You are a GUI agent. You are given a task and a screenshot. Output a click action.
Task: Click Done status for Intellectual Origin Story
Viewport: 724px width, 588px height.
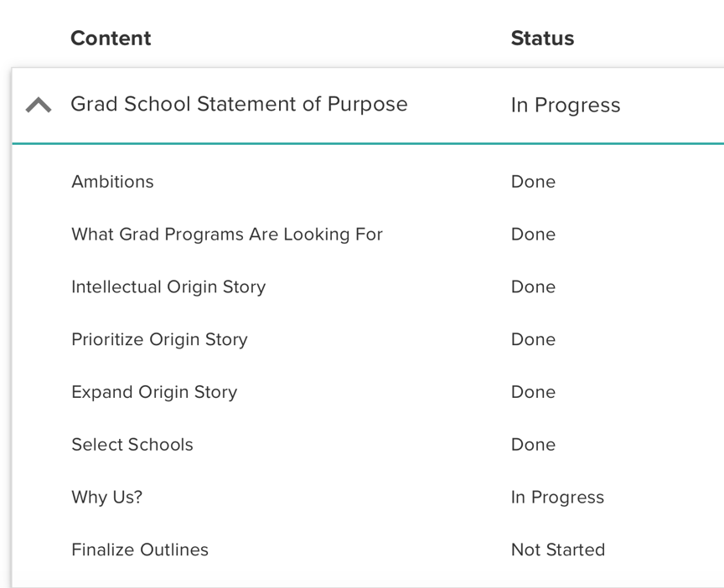coord(533,286)
